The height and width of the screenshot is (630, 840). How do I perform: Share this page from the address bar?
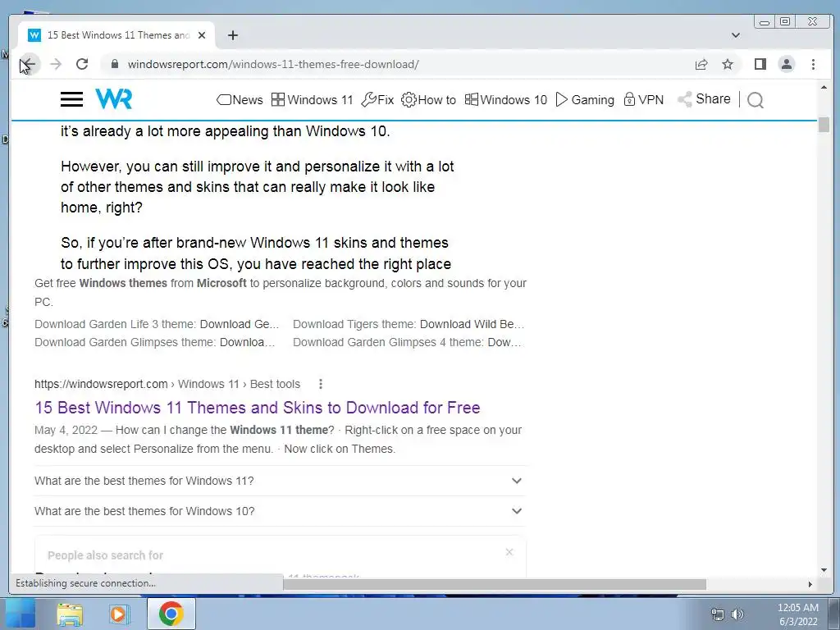tap(701, 64)
